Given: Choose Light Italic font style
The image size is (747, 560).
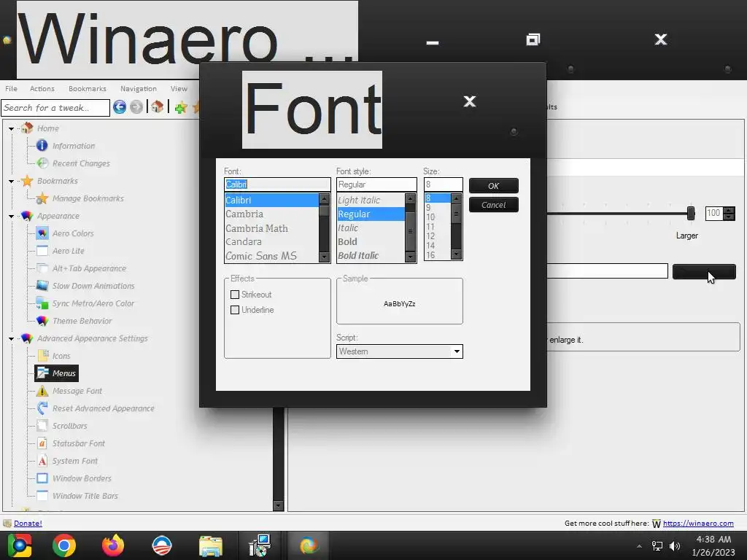Looking at the screenshot, I should [359, 200].
